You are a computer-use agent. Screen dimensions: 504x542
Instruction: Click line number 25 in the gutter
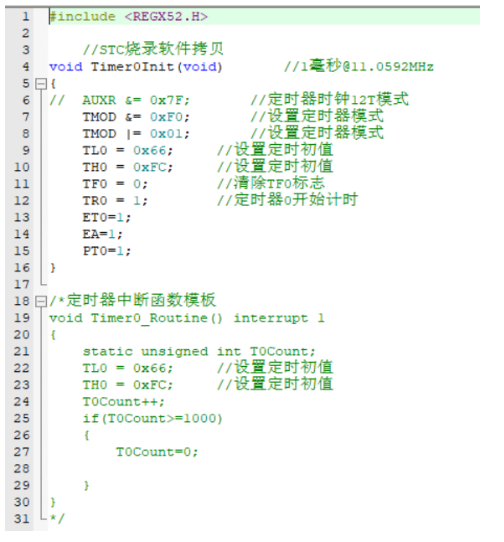[x=21, y=419]
